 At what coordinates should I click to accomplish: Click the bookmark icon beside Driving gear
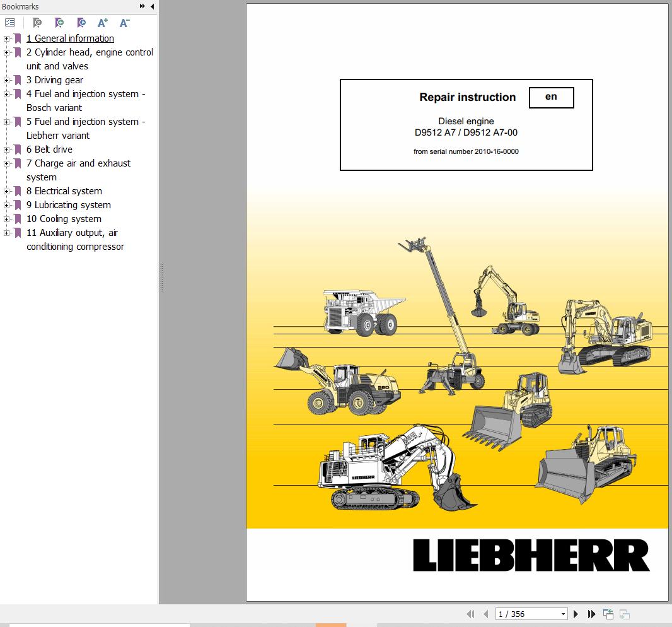(x=18, y=80)
